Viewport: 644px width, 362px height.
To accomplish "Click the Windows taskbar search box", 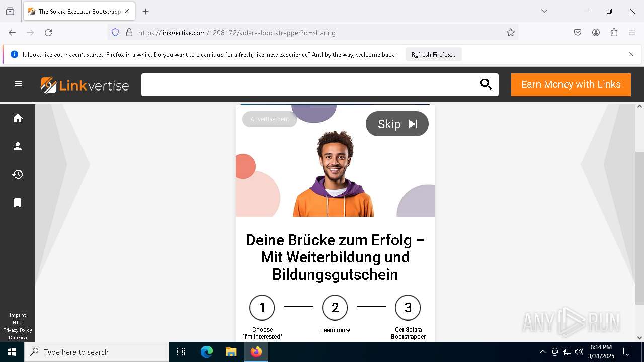I will 97,352.
